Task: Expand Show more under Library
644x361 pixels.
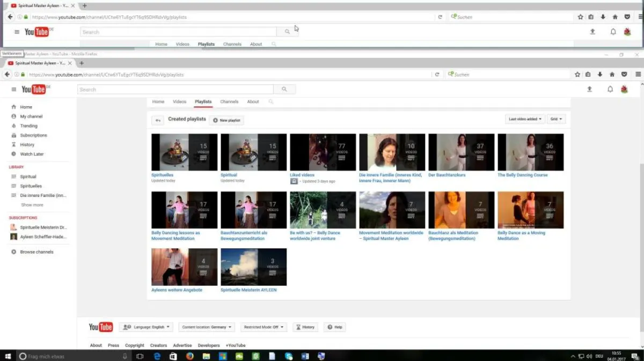Action: click(32, 205)
